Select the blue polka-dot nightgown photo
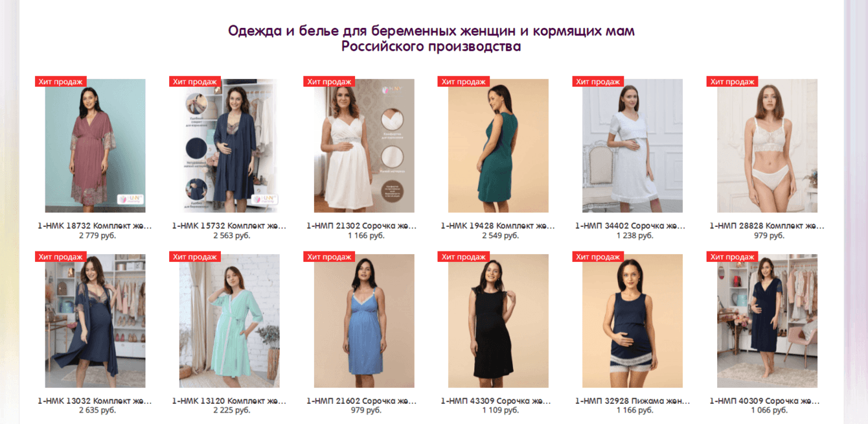Viewport: 868px width, 424px height. pyautogui.click(x=364, y=321)
